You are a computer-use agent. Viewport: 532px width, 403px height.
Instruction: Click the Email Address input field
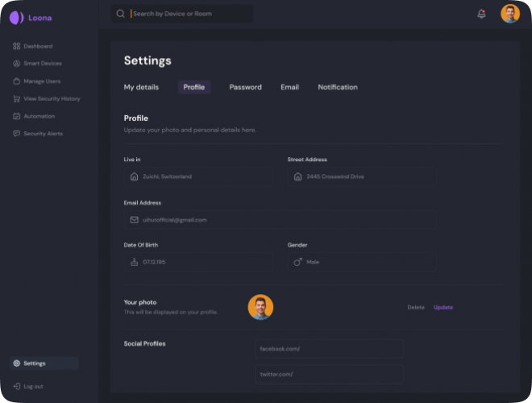point(281,220)
